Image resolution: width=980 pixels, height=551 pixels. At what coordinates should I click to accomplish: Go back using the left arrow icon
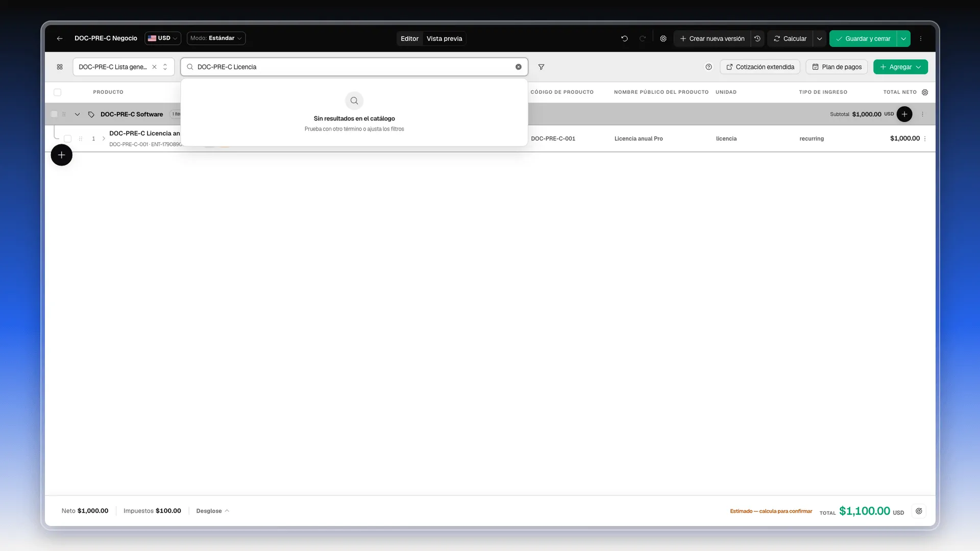click(60, 38)
